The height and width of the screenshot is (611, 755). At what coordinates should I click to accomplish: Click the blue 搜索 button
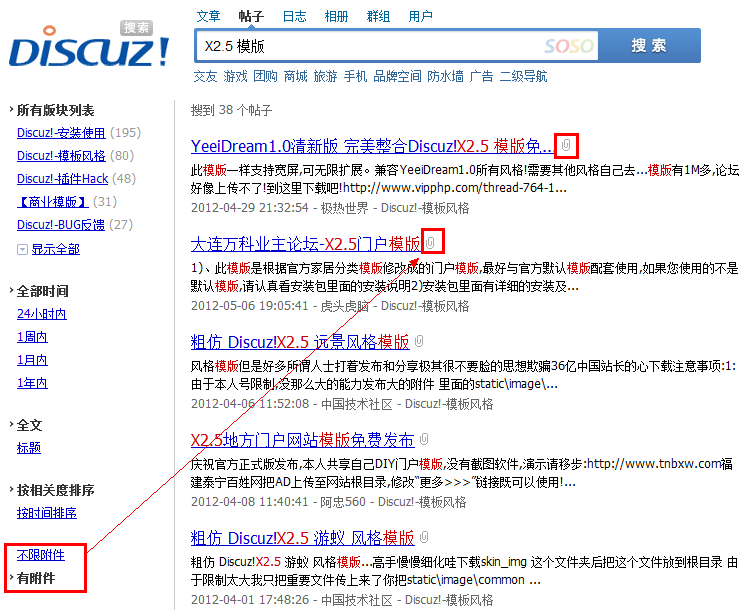pyautogui.click(x=649, y=46)
